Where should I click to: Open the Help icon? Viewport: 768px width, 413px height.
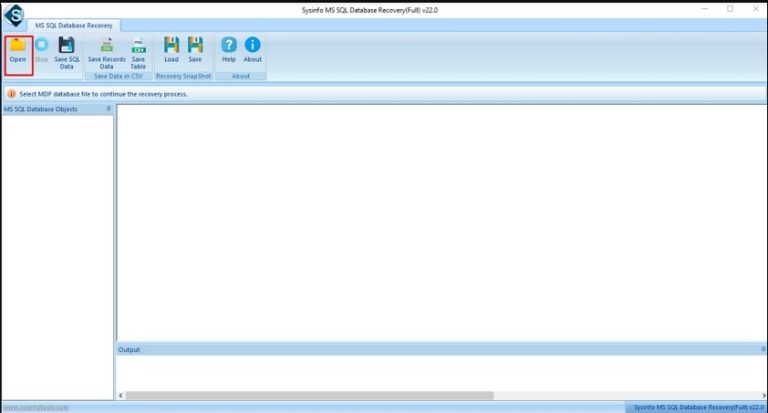[x=229, y=50]
